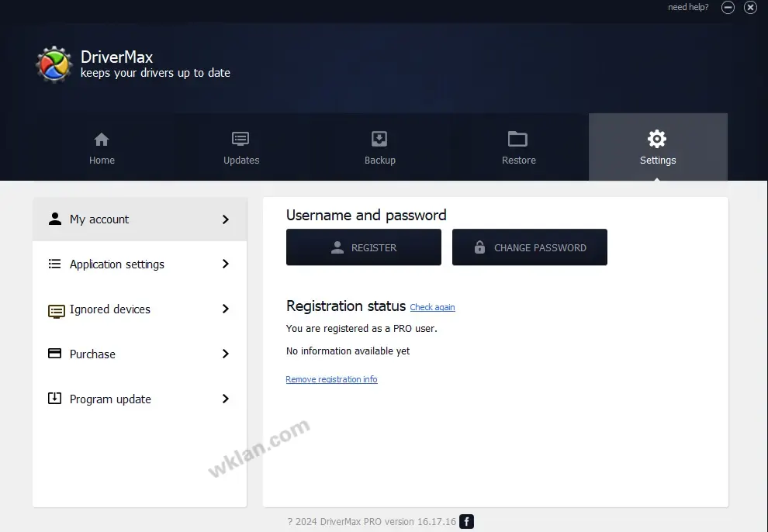This screenshot has height=532, width=768.
Task: Expand the My account chevron
Action: [226, 219]
